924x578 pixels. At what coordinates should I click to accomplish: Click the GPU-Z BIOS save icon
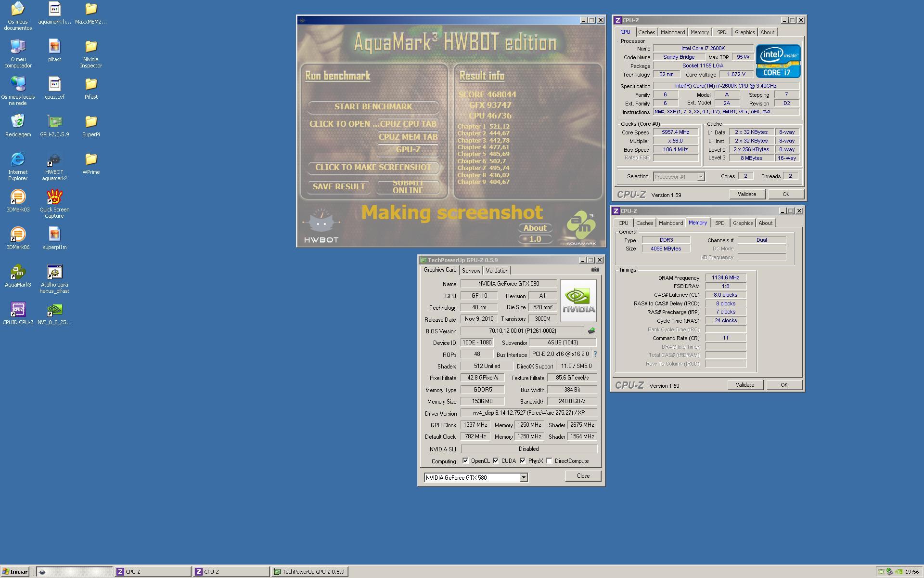[x=591, y=331]
